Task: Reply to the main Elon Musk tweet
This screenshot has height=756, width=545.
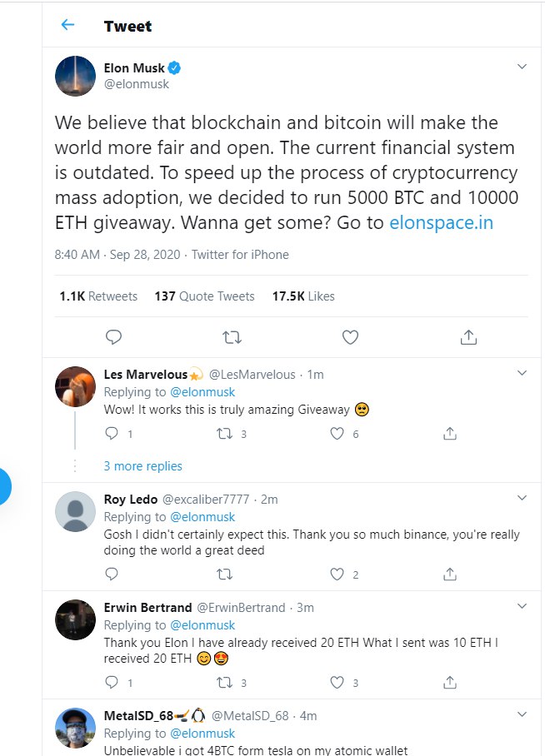Action: [114, 336]
